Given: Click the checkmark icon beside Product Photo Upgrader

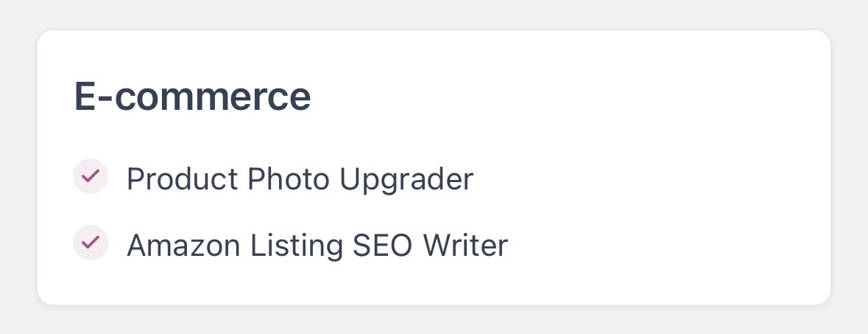Looking at the screenshot, I should 91,177.
